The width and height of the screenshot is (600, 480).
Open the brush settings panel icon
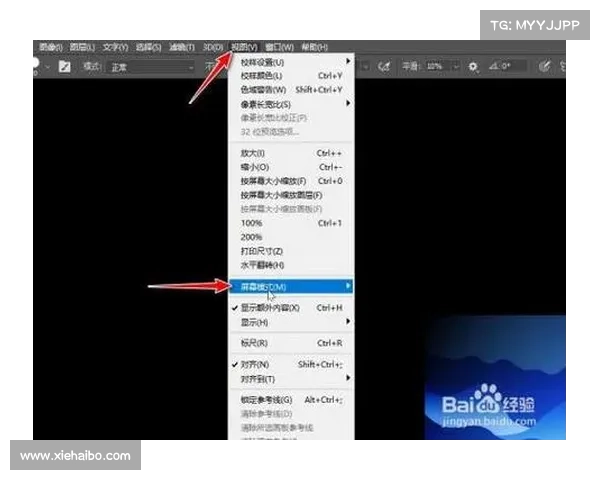64,67
